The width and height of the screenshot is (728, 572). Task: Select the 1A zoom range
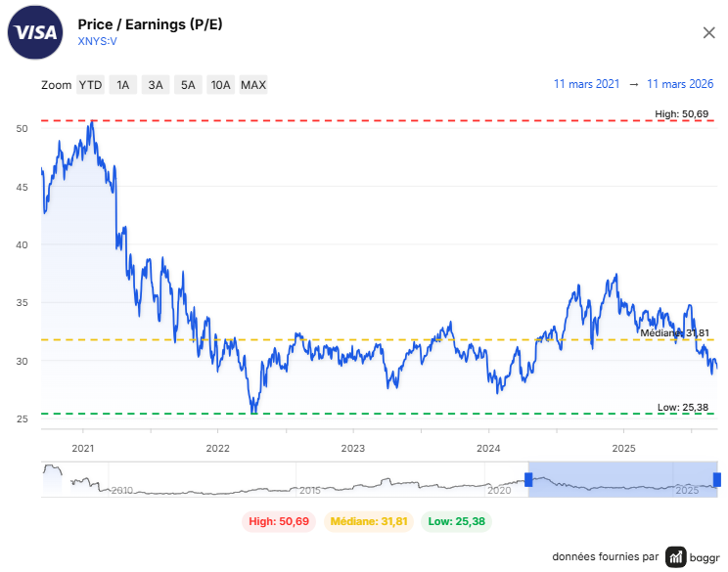click(123, 85)
